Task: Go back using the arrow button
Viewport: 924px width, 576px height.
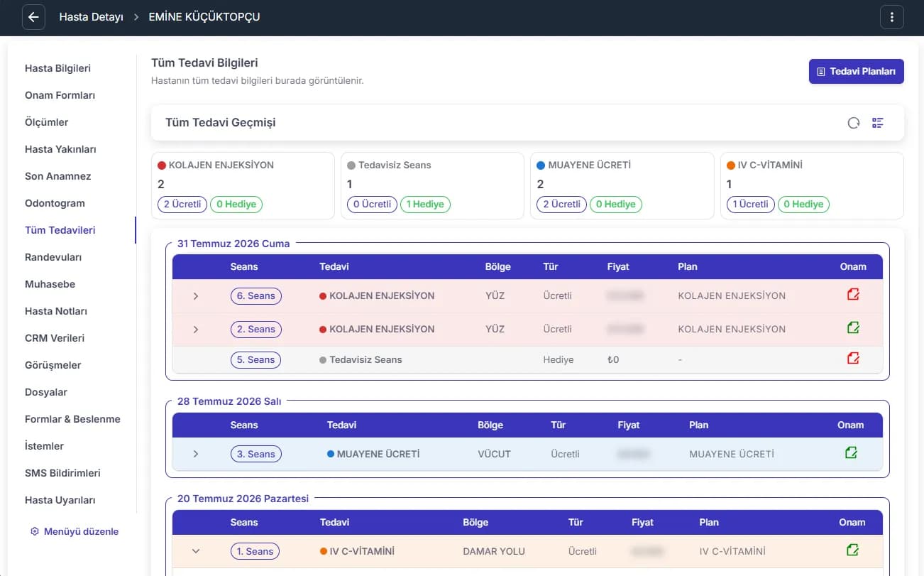Action: (33, 17)
